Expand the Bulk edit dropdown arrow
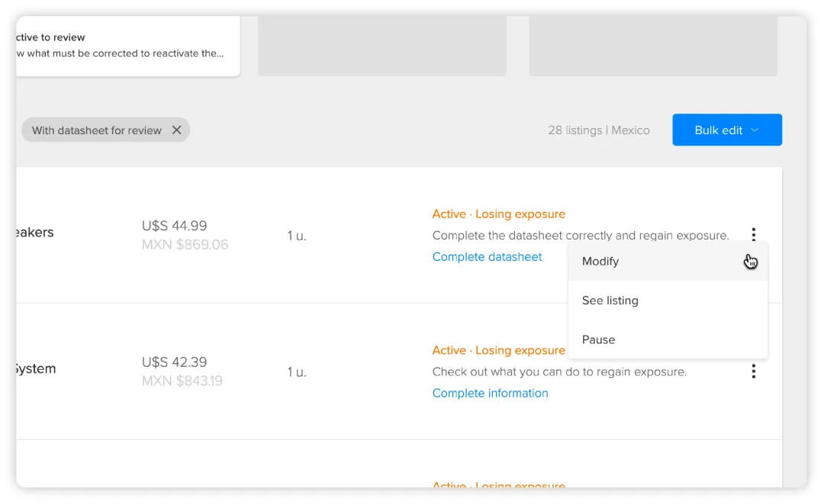824x504 pixels. coord(755,130)
